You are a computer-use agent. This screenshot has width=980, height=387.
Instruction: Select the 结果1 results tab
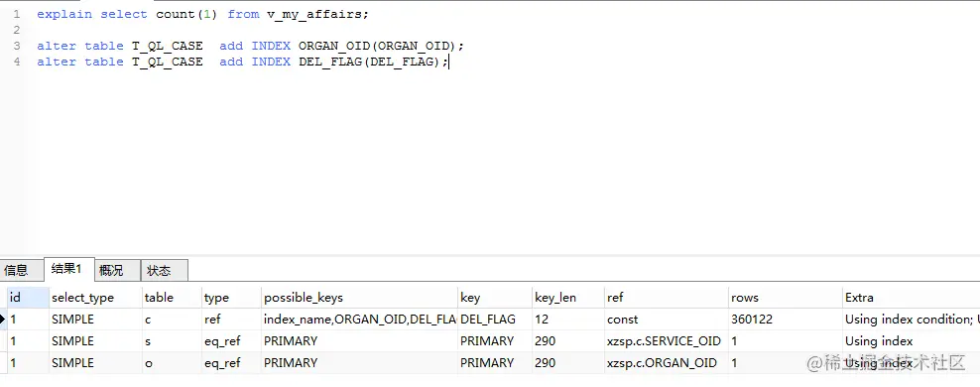pos(67,269)
